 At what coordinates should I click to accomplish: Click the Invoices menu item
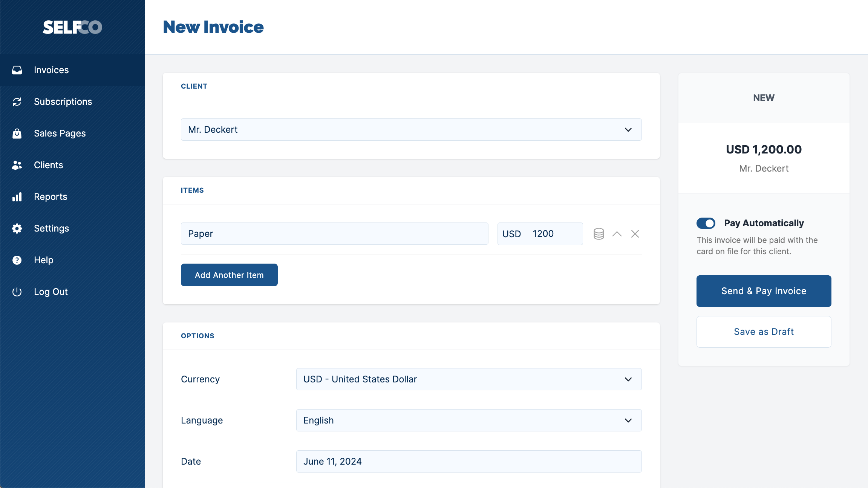(x=51, y=70)
